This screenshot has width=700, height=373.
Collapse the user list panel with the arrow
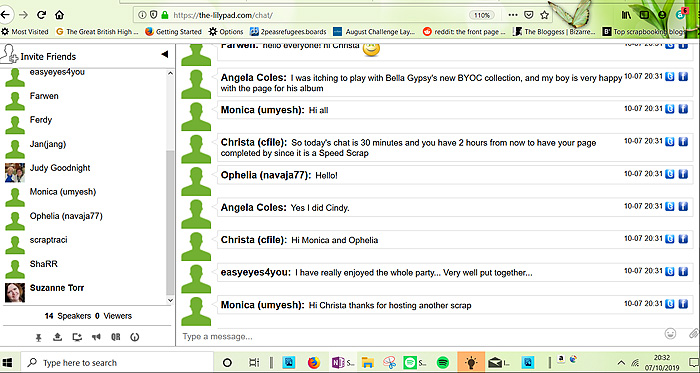[164, 54]
